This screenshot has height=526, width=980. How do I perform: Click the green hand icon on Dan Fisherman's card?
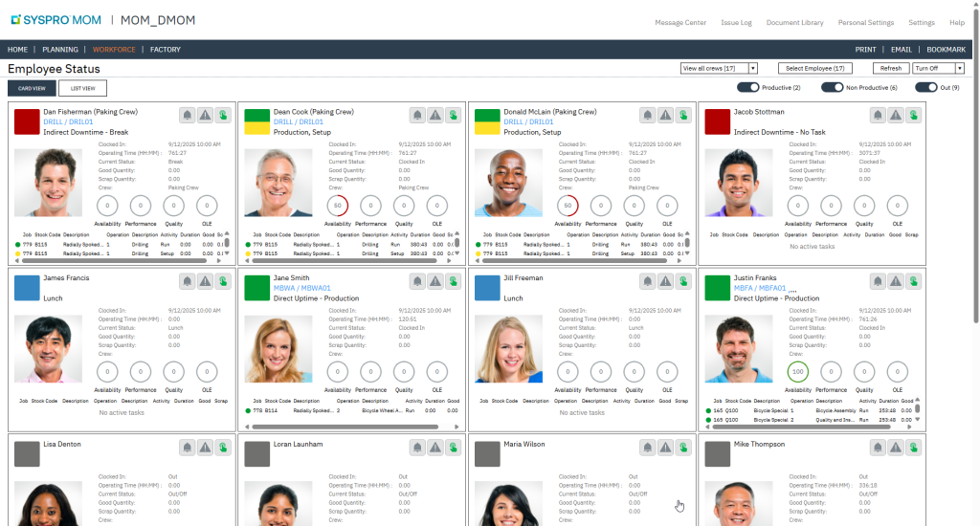[223, 115]
